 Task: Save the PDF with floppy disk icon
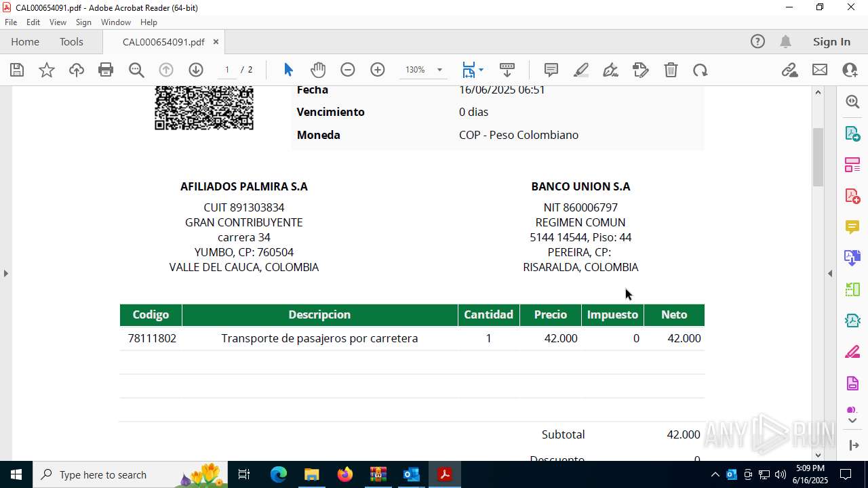(17, 70)
